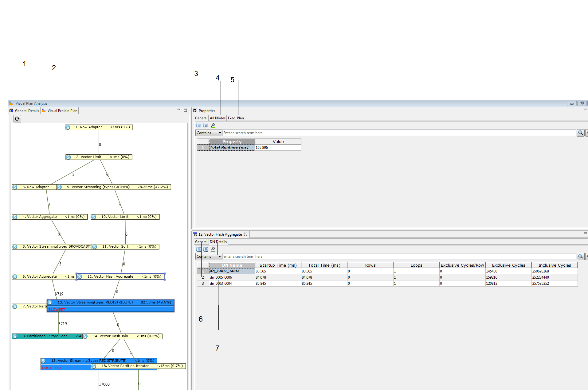This screenshot has width=588, height=390.
Task: Click the icon on 10. Vector Limit node
Action: [x=94, y=217]
